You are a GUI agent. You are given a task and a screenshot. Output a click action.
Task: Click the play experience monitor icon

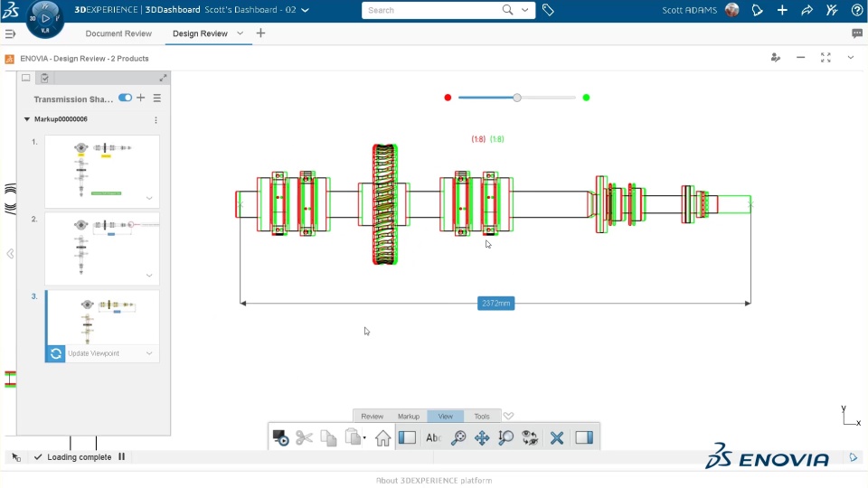pyautogui.click(x=280, y=437)
